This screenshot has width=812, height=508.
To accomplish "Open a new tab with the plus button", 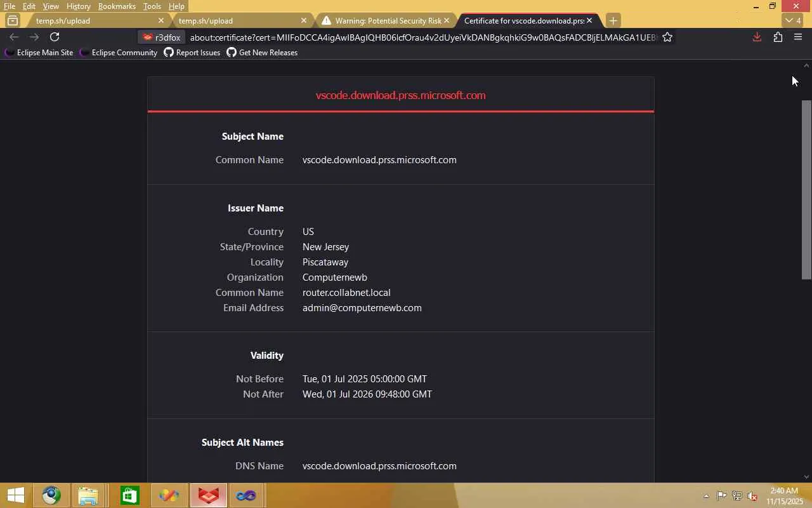I will pos(613,20).
